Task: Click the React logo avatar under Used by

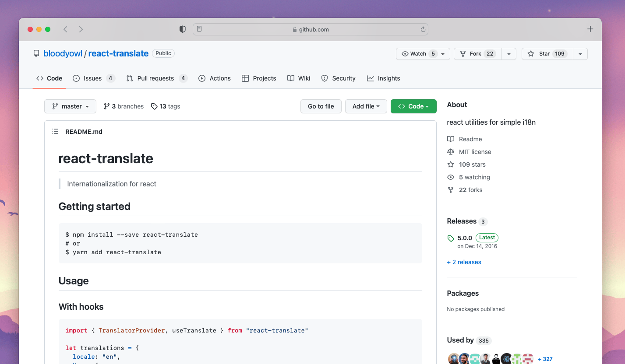Action: tap(506, 359)
